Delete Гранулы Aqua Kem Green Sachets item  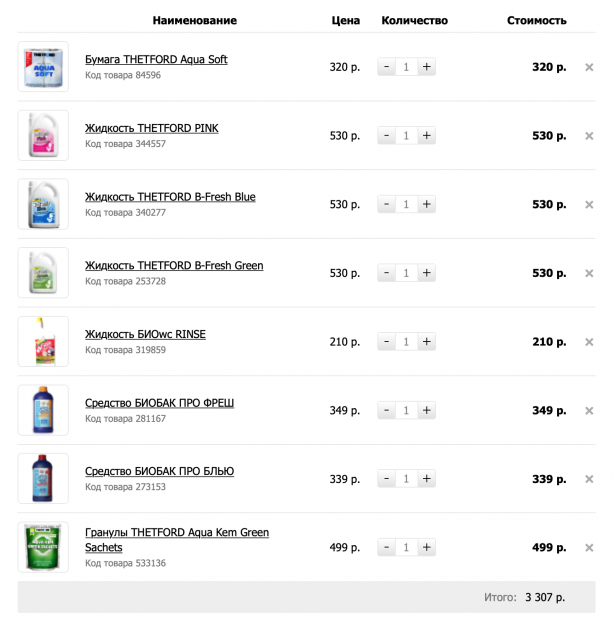589,548
